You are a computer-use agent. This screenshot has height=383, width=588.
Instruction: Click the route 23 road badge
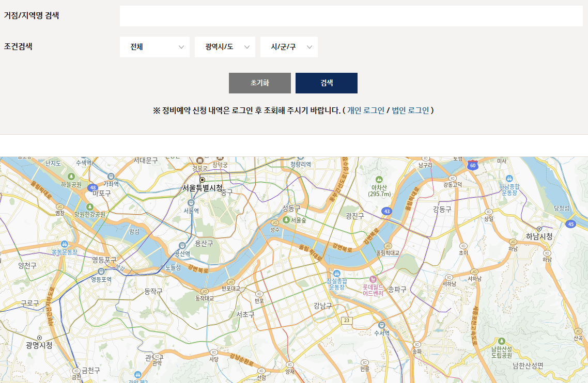click(x=347, y=321)
